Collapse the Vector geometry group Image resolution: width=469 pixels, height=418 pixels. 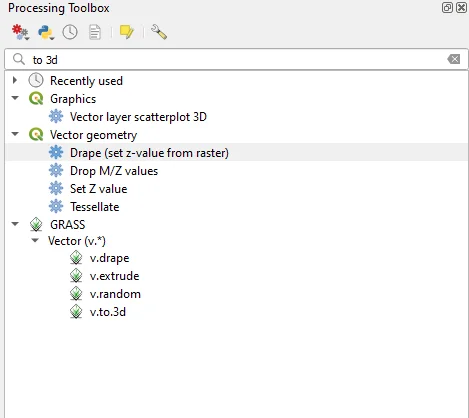(x=15, y=134)
